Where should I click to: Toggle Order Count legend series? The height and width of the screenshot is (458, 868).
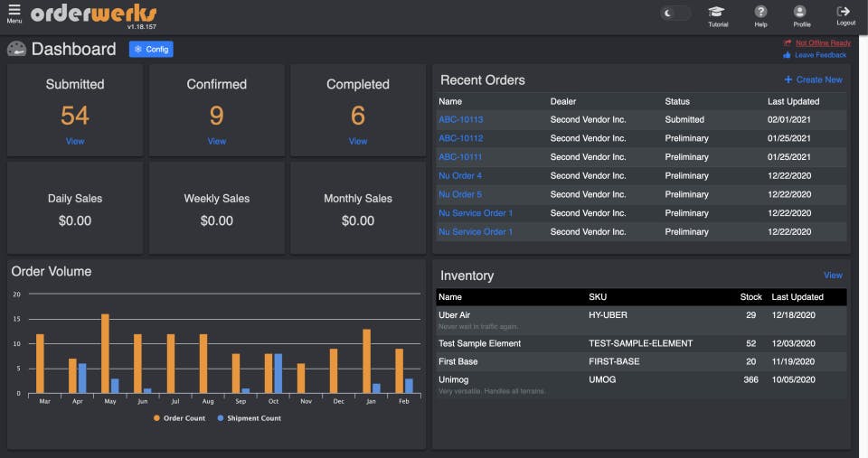pos(180,418)
